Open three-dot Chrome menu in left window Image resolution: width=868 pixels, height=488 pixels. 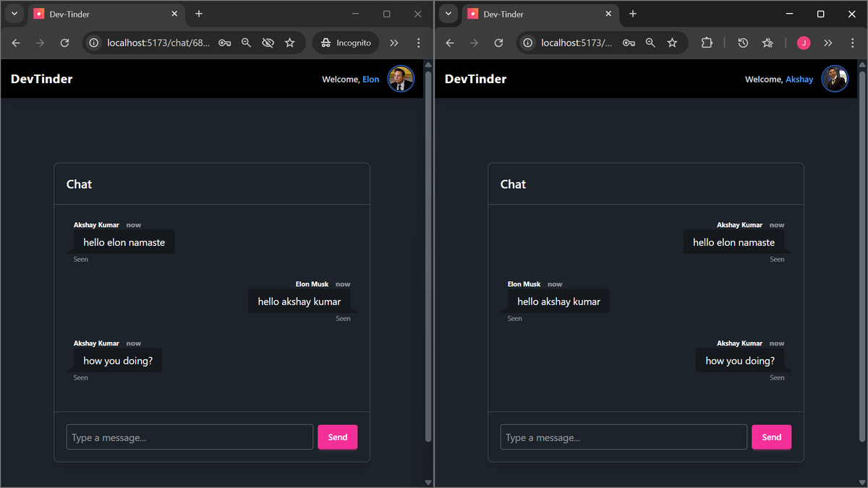tap(419, 43)
